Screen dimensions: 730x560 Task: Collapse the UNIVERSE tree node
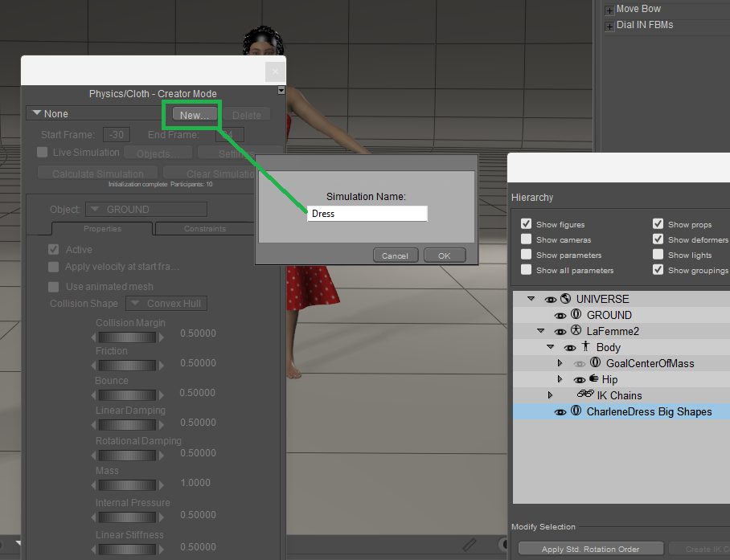coord(531,299)
